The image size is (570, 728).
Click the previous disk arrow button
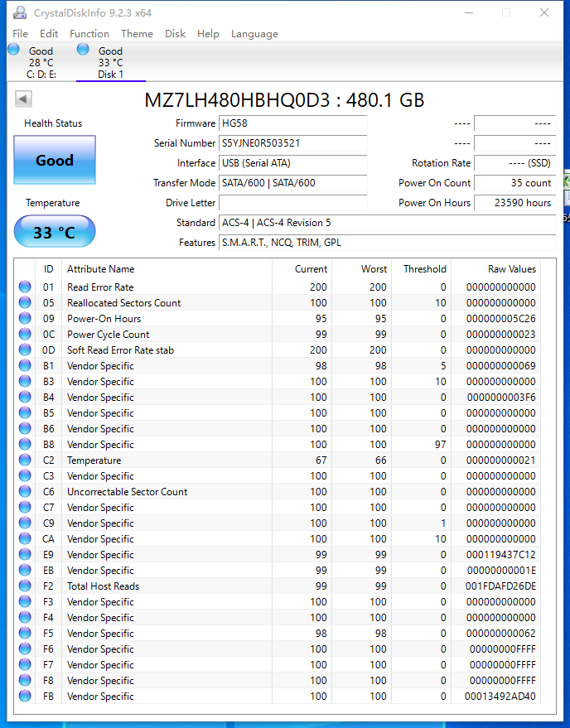23,99
